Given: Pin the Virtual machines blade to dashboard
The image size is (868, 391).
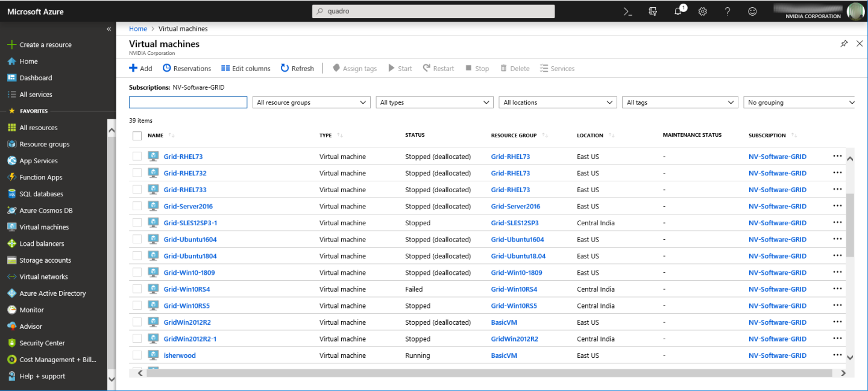Looking at the screenshot, I should click(844, 43).
